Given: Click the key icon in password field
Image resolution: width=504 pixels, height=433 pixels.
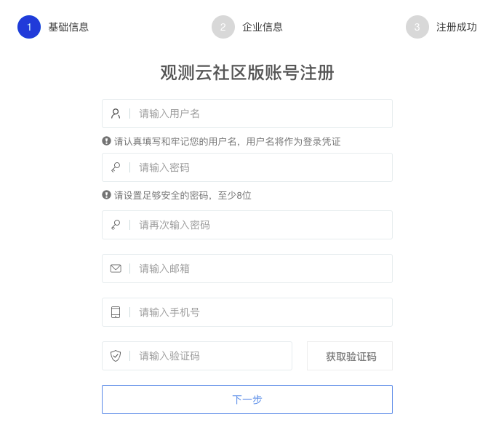Looking at the screenshot, I should coord(116,167).
